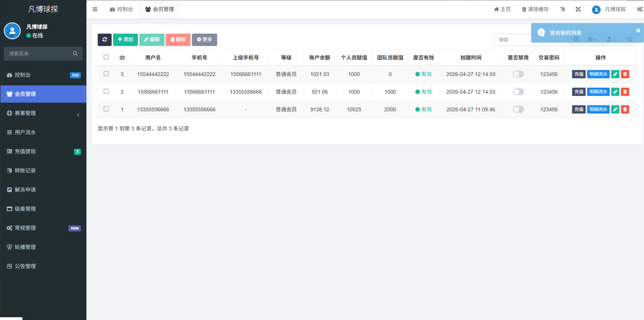Click the language switch icon in top bar
This screenshot has width=644, height=320.
click(562, 9)
